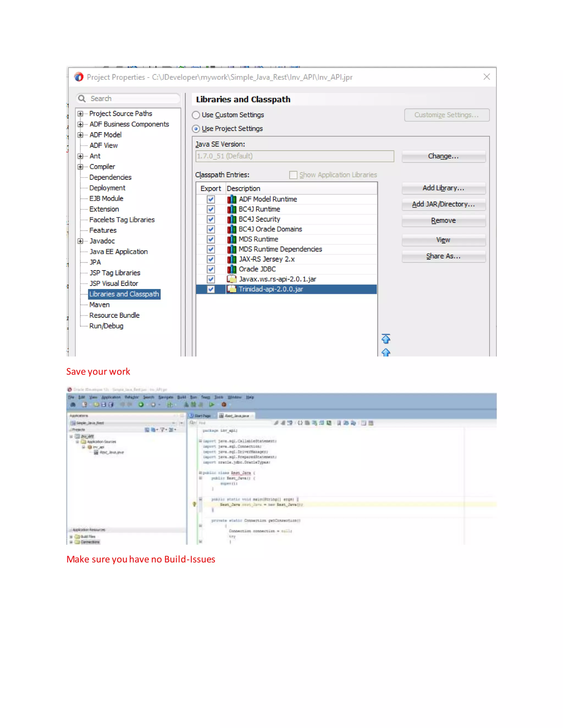This screenshot has height=728, width=563.
Task: Click the green circular arrow icon in toolbar
Action: click(141, 405)
